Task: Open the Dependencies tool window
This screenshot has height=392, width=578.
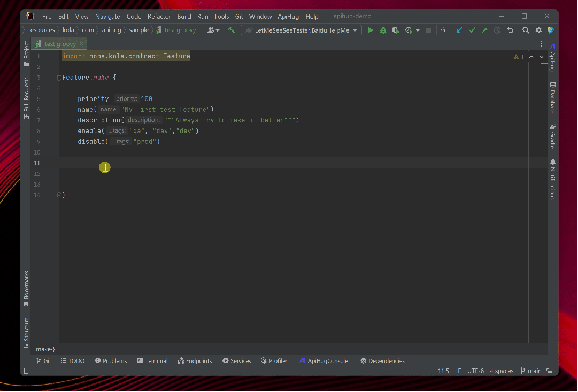Action: coord(382,360)
